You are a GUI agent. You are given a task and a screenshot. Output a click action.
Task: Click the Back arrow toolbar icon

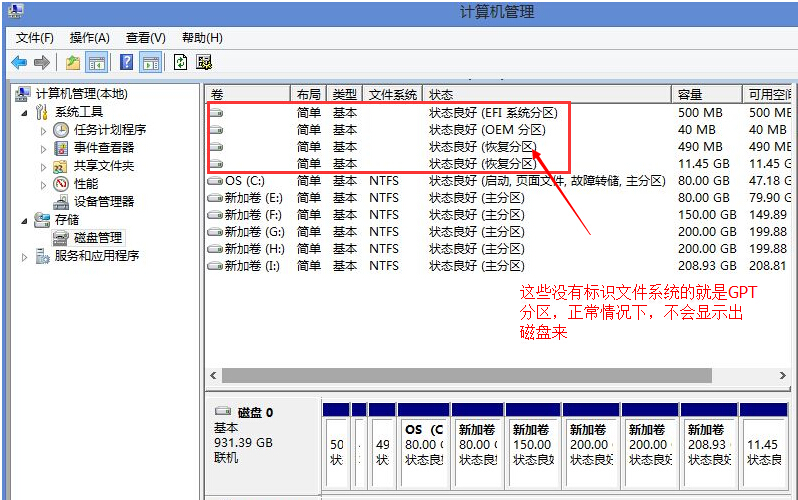click(x=19, y=62)
